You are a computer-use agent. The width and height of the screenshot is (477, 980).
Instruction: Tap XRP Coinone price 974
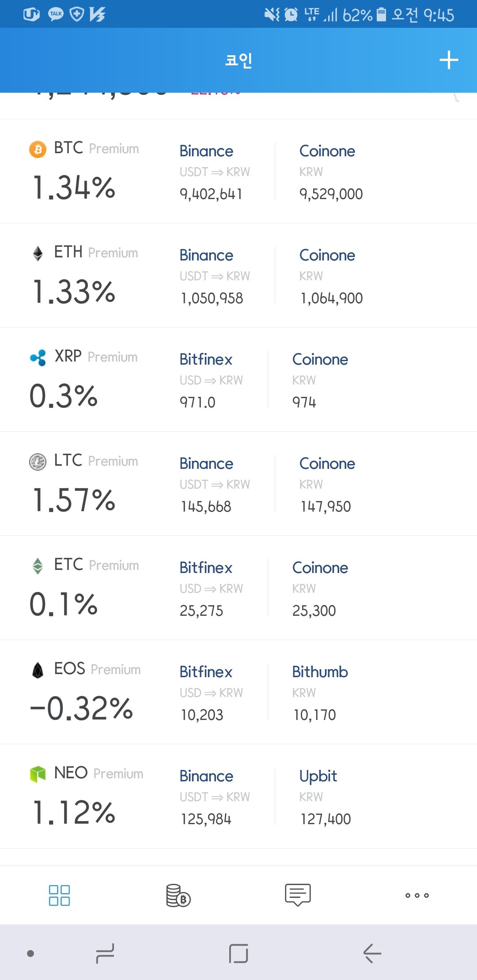click(x=304, y=402)
